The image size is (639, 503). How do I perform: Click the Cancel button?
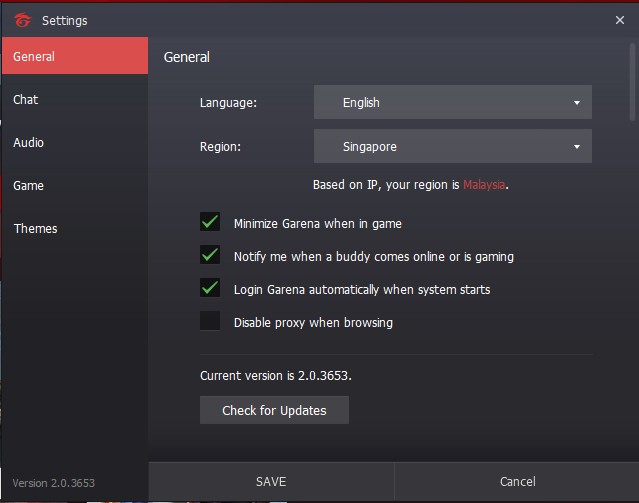tap(517, 482)
